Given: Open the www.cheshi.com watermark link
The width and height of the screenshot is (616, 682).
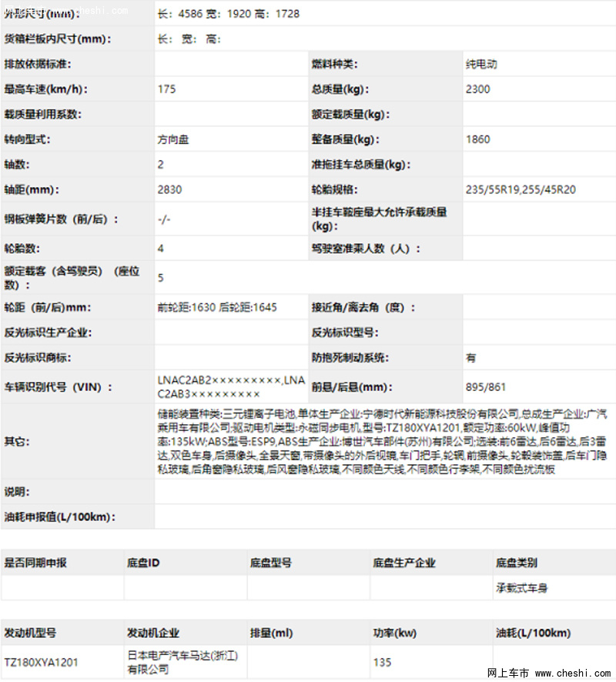Looking at the screenshot, I should tap(573, 674).
